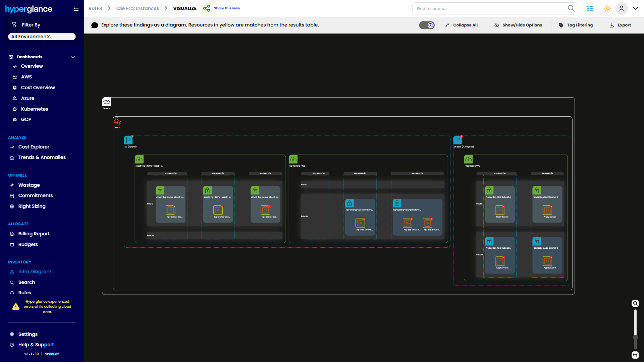Click the AWS Amazon node icon
644x362 pixels.
point(107,102)
